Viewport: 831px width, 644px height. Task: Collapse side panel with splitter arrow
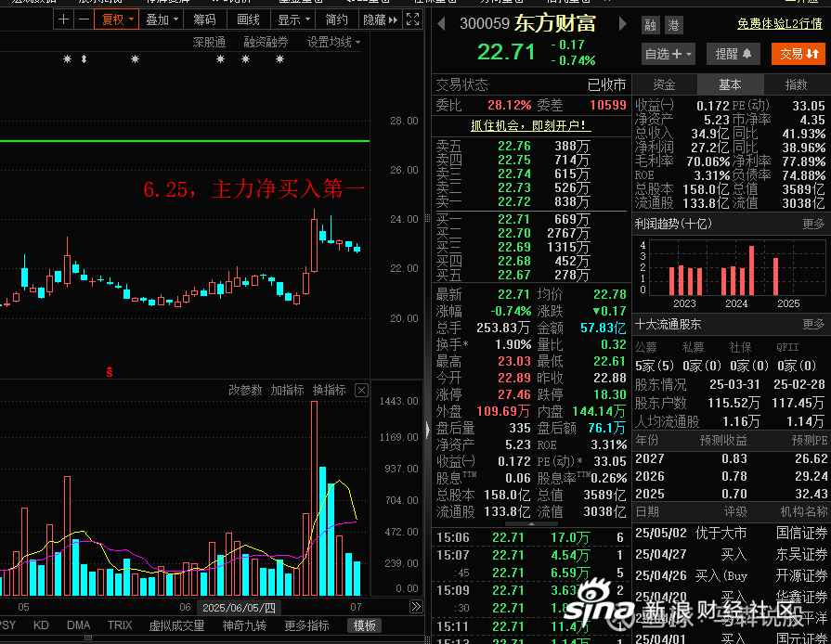pos(428,429)
